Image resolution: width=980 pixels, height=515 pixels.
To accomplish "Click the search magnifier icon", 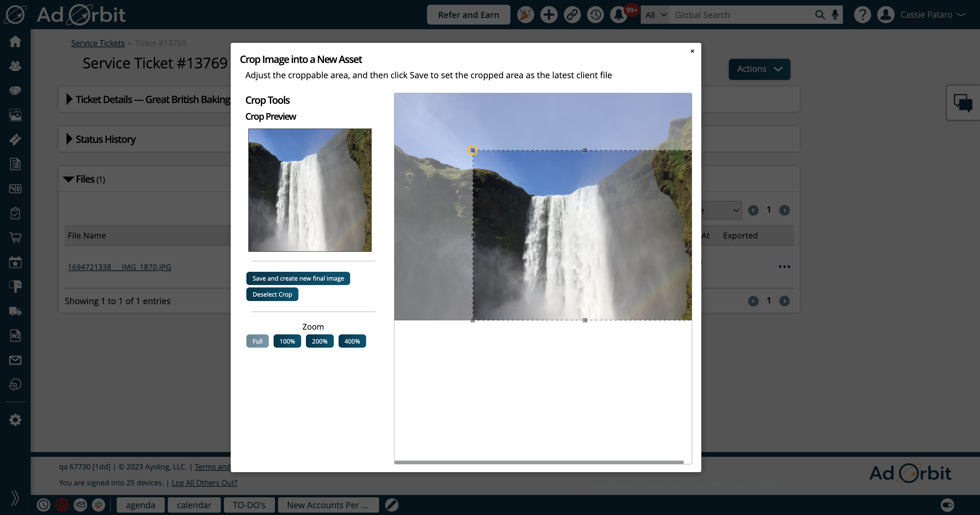I will pyautogui.click(x=820, y=15).
